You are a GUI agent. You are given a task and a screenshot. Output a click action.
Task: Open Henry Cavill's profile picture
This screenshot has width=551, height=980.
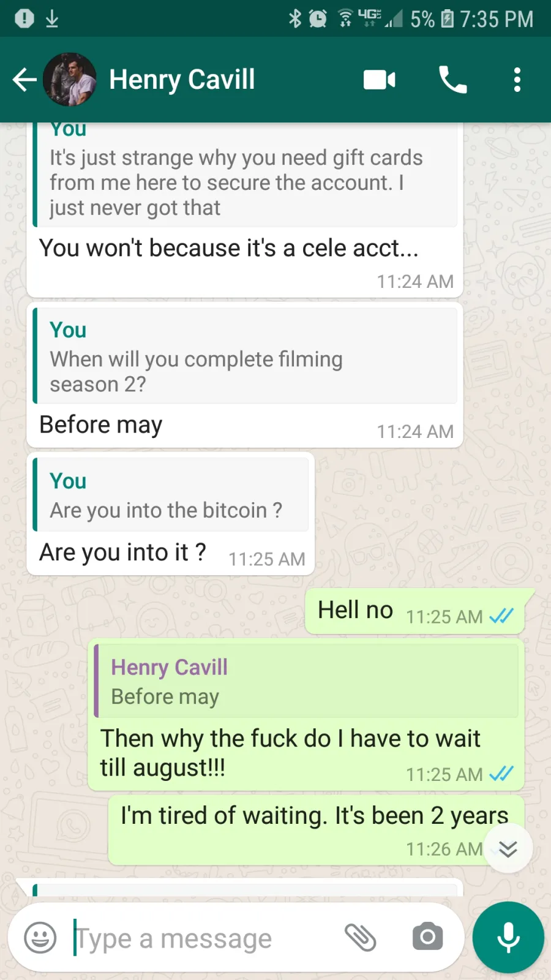coord(70,80)
